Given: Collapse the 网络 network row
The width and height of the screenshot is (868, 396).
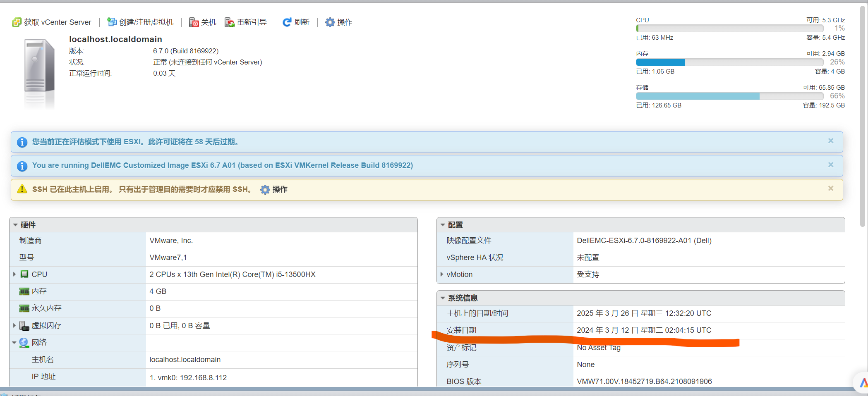Looking at the screenshot, I should (x=14, y=343).
